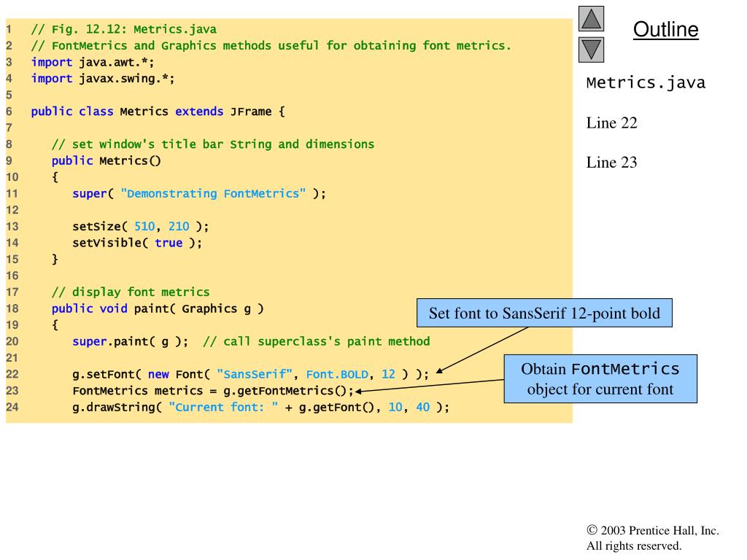
Task: Click the up arrow navigation icon
Action: tap(592, 19)
